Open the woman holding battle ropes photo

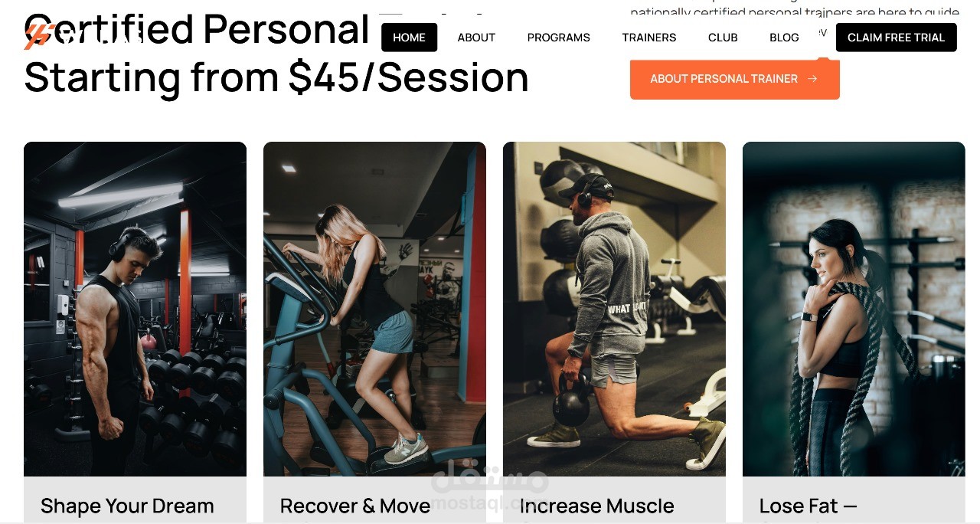854,309
